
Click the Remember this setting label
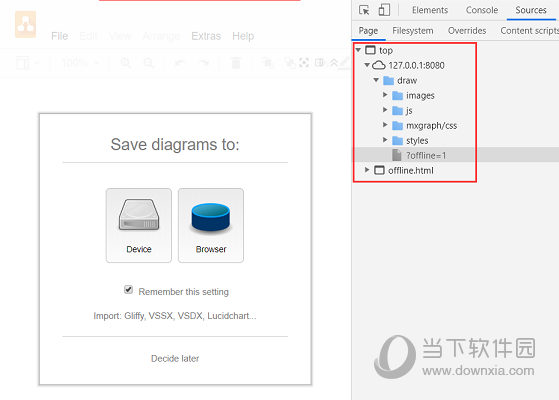[x=184, y=292]
